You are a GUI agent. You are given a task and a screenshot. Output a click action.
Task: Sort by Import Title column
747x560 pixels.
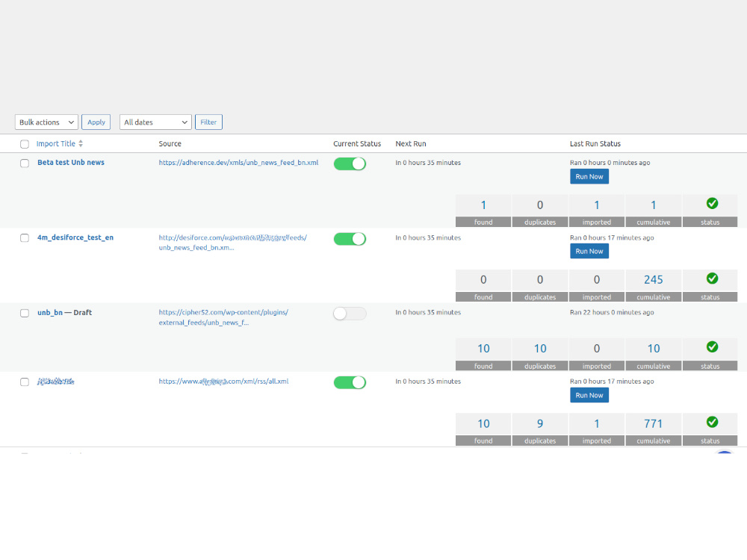[56, 143]
